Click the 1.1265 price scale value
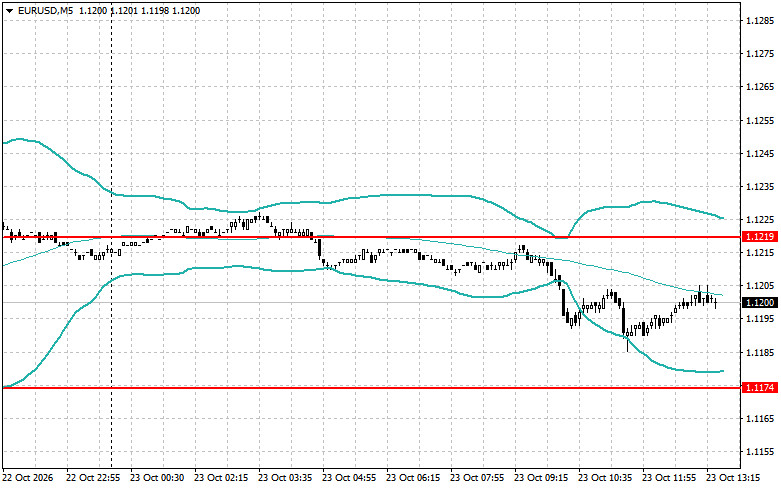 tap(760, 87)
